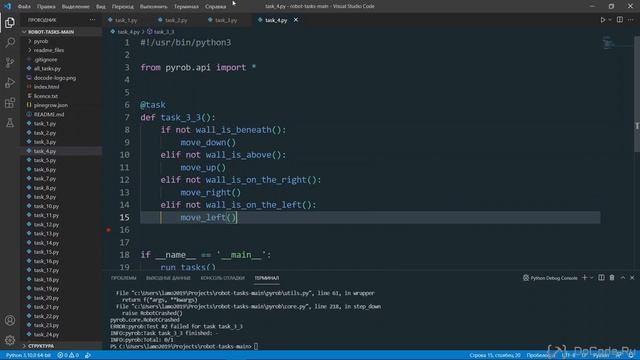
Task: Click the line and column indicator
Action: click(495, 355)
